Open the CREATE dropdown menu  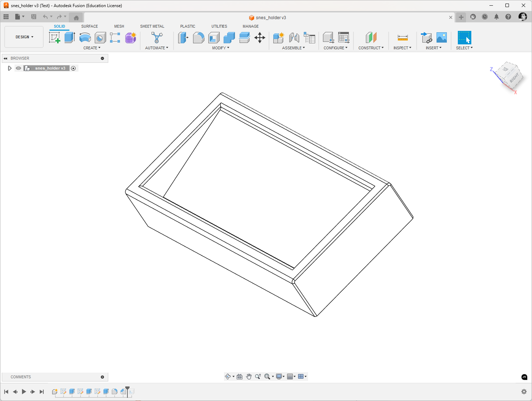point(92,48)
